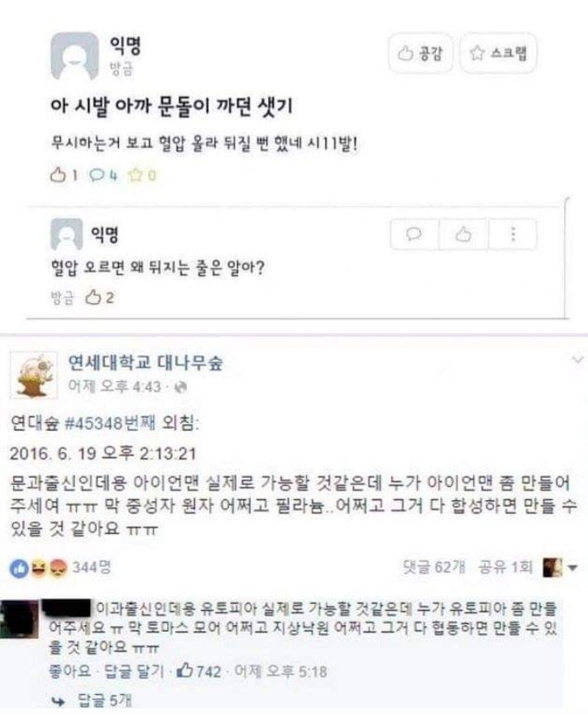588x715 pixels.
Task: Open the Facebook post options chevron
Action: [x=578, y=360]
